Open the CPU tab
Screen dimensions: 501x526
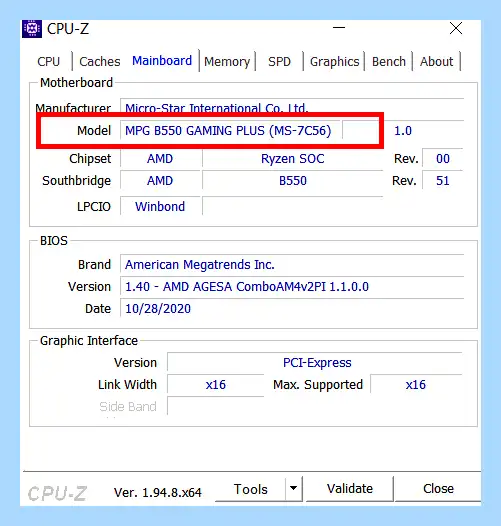pos(49,62)
